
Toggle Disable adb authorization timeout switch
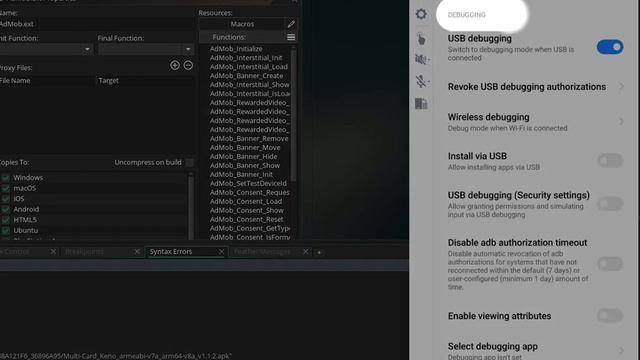pos(610,264)
